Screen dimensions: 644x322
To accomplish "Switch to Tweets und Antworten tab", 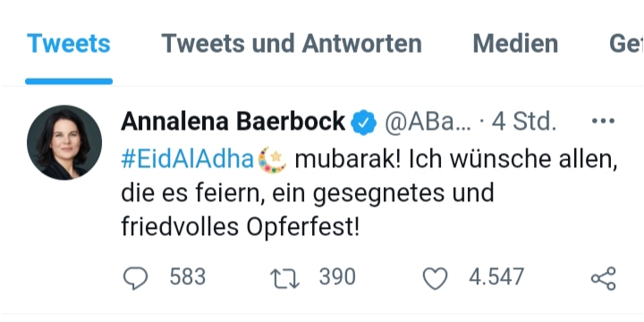I will pos(292,44).
